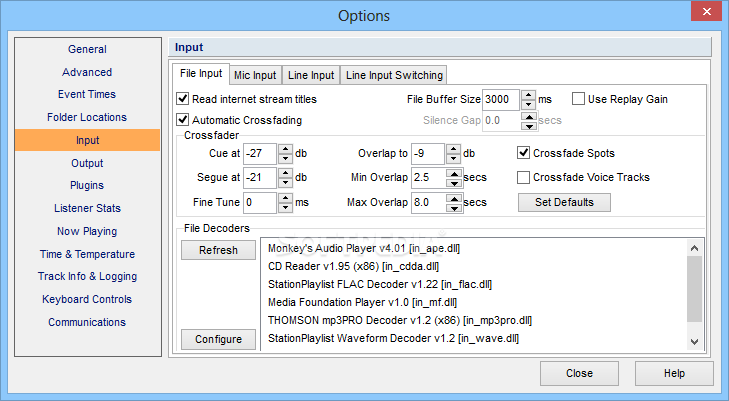The width and height of the screenshot is (729, 401).
Task: Select the Input category in sidebar
Action: point(87,140)
